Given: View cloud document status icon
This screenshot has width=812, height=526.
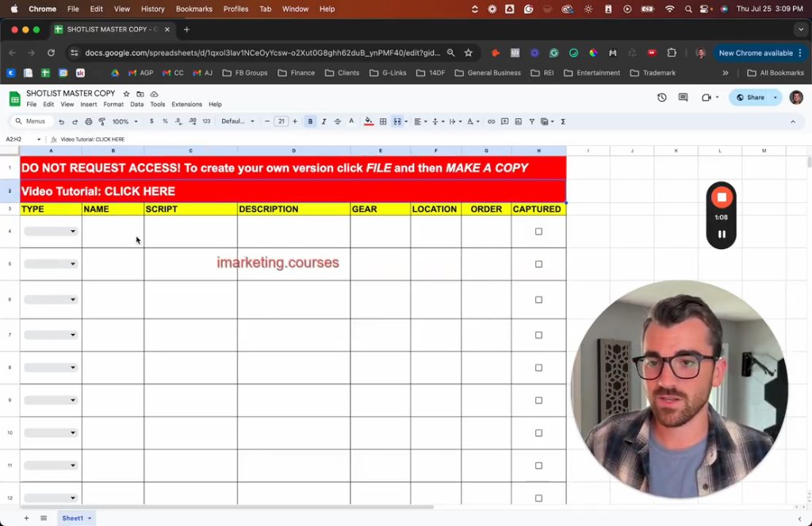Looking at the screenshot, I should tap(154, 94).
